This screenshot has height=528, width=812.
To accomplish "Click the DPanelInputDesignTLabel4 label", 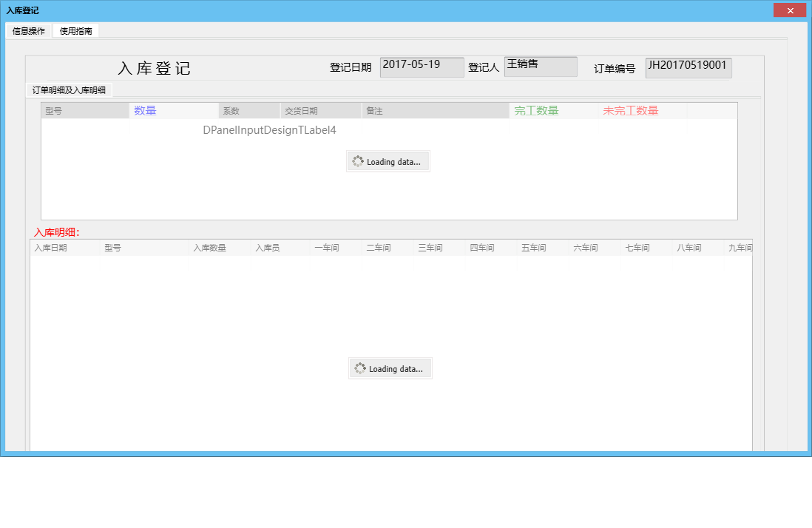I will click(x=271, y=129).
